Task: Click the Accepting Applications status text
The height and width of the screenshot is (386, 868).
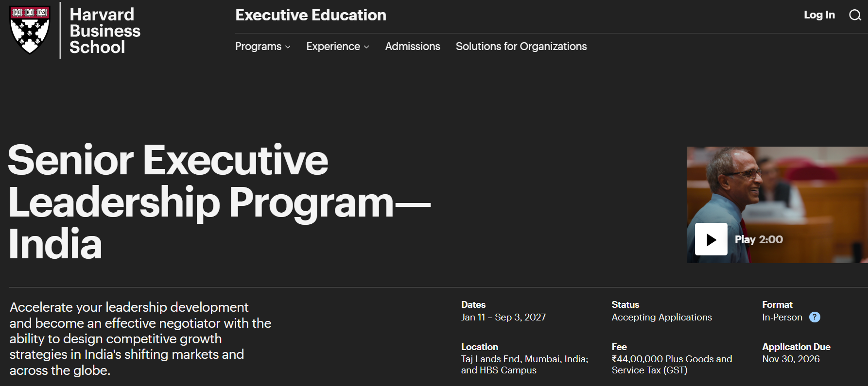Action: click(x=661, y=317)
